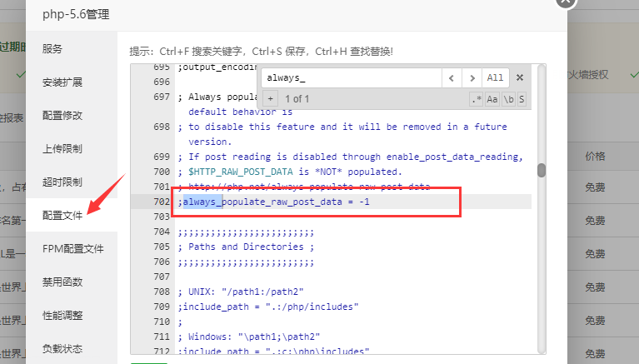Viewport: 639px width, 364px height.
Task: Toggle case sensitive search Aa
Action: pos(492,99)
